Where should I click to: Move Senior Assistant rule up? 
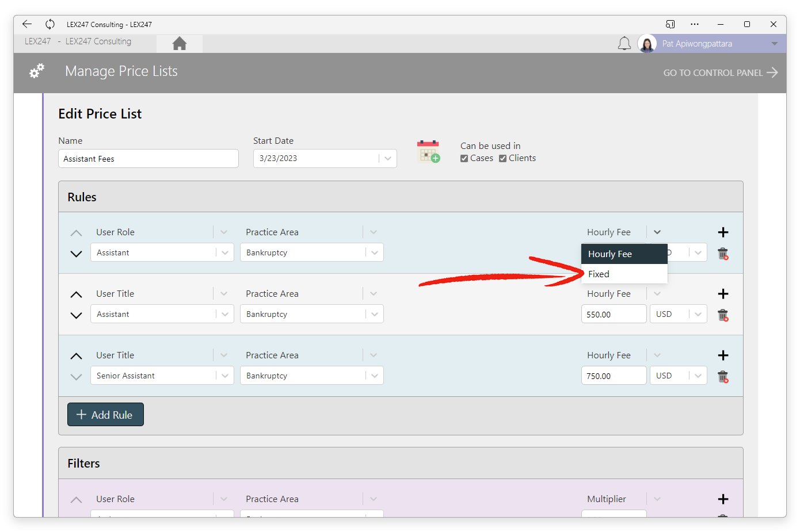tap(76, 356)
